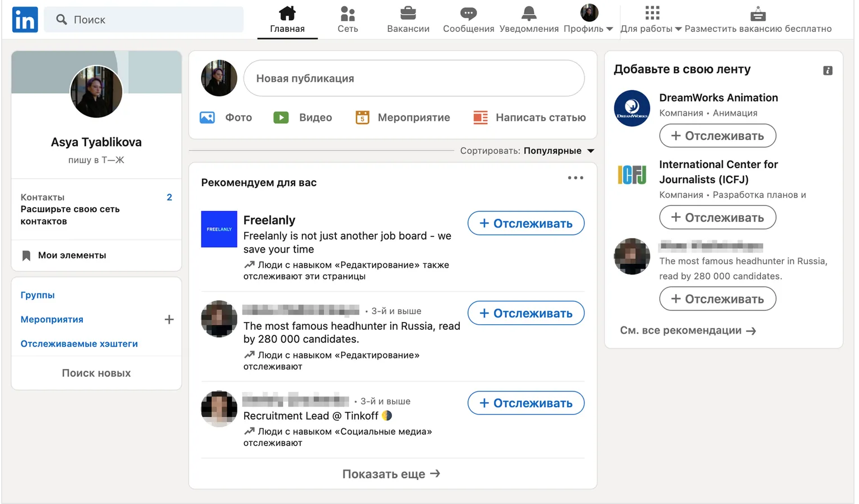The width and height of the screenshot is (859, 504).
Task: Expand the Для работы dropdown arrow
Action: (678, 29)
